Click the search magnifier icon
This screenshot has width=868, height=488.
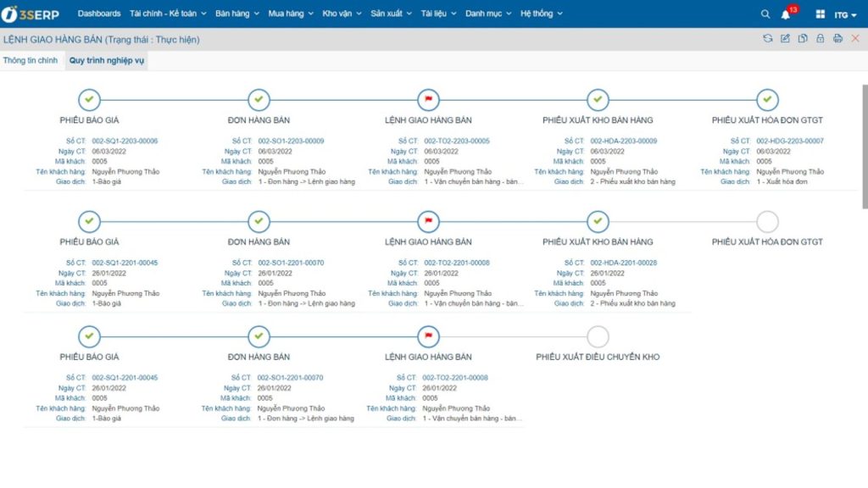(x=765, y=14)
